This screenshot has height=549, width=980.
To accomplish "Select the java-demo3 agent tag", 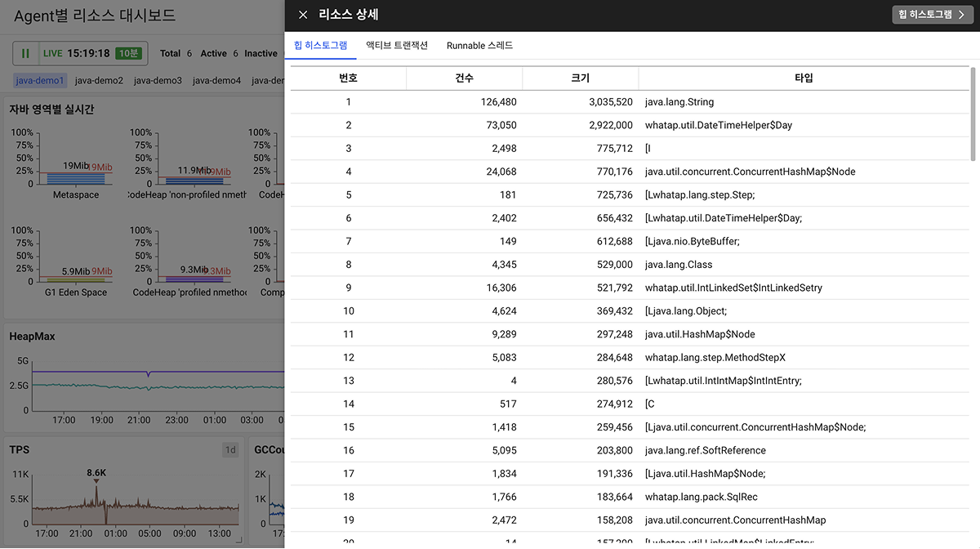I will (x=158, y=81).
